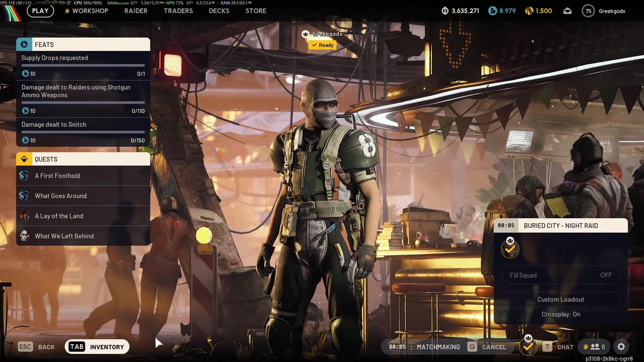The height and width of the screenshot is (362, 644).
Task: CANCEL matchmaking
Action: 487,347
